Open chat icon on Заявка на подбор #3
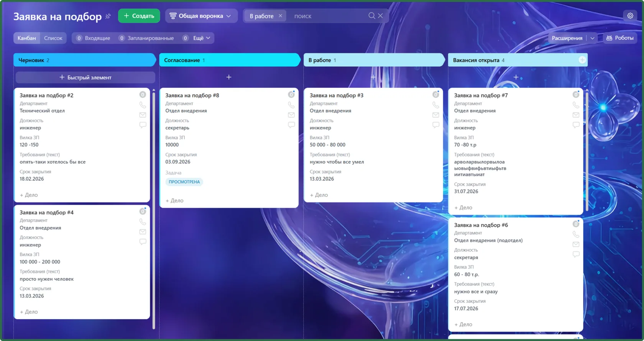 pos(436,125)
